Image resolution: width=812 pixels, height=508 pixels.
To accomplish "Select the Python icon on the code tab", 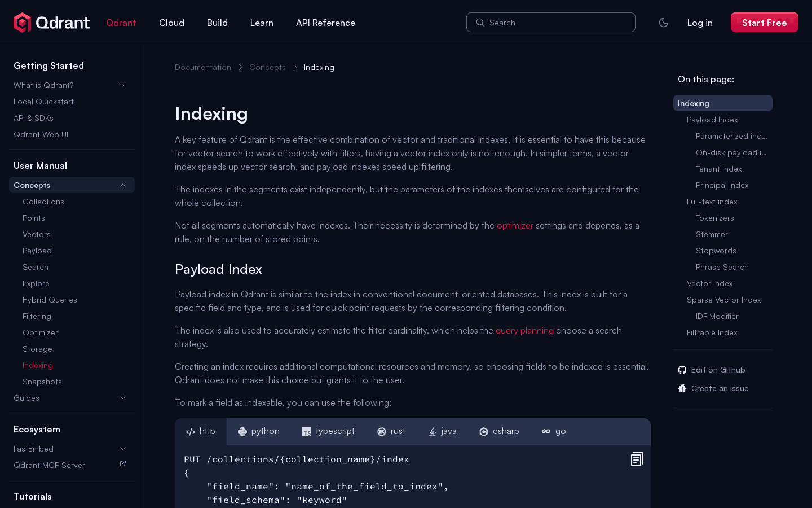I will [242, 431].
